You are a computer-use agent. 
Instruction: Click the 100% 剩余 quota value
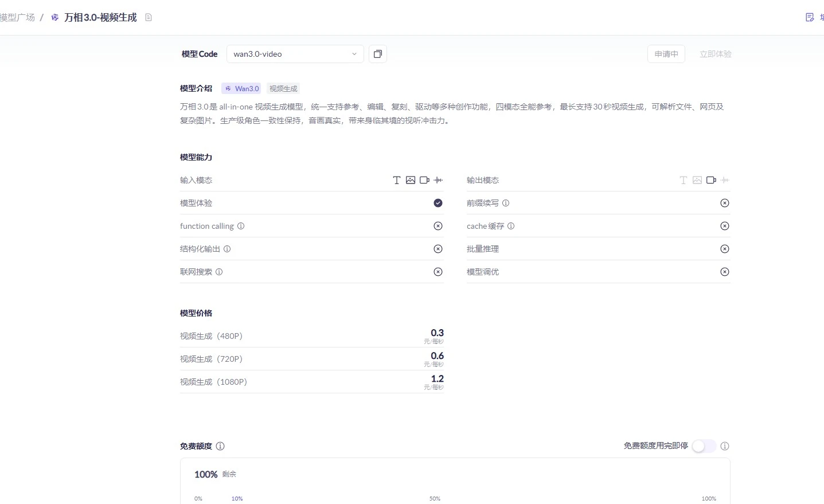click(215, 474)
